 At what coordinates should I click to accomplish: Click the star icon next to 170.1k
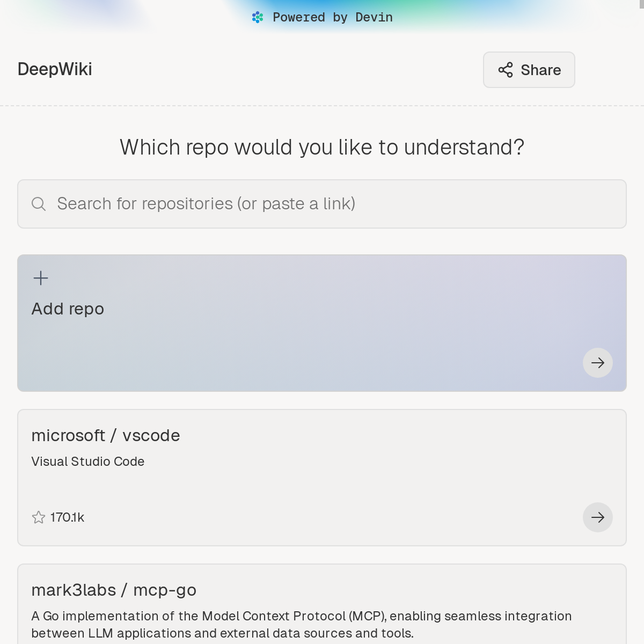(x=38, y=517)
